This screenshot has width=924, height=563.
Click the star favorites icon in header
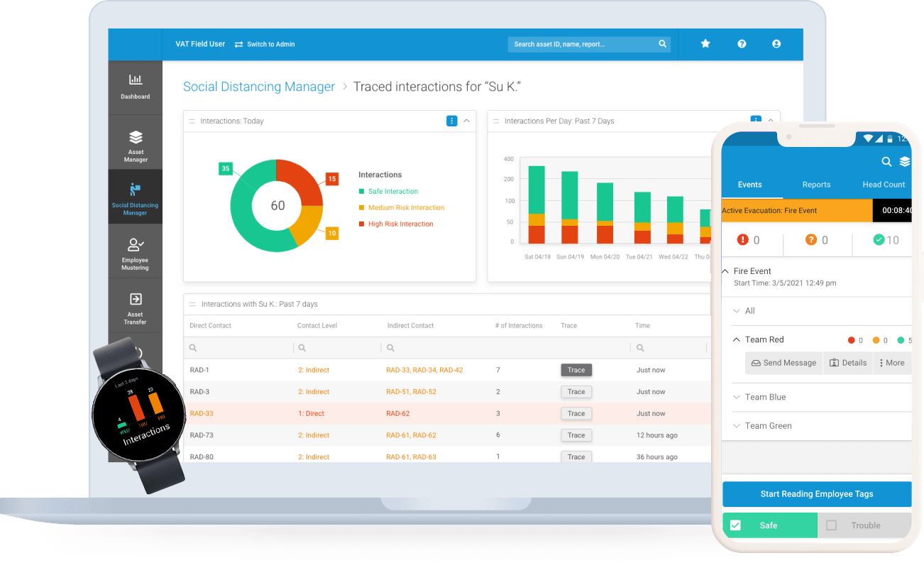pos(705,44)
